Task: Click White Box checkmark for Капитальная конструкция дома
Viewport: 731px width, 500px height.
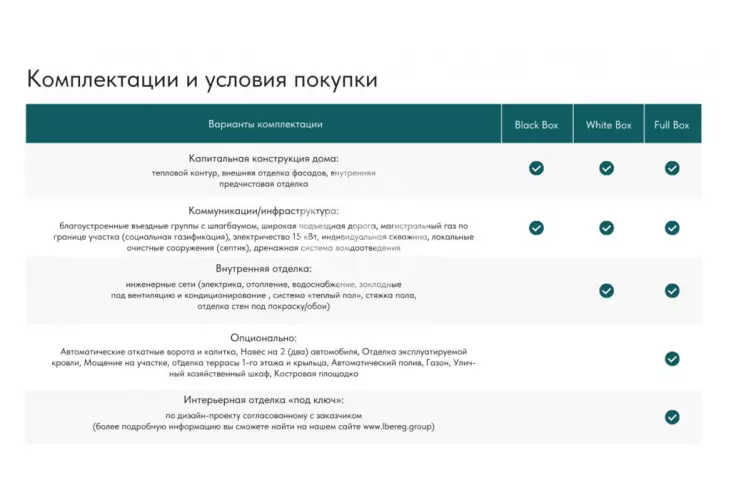Action: pyautogui.click(x=606, y=168)
